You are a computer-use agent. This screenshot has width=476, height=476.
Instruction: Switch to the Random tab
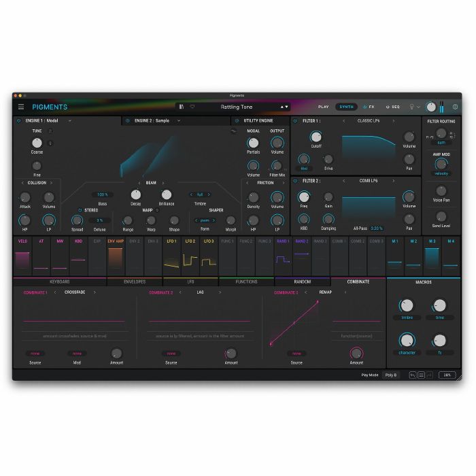[x=303, y=282]
